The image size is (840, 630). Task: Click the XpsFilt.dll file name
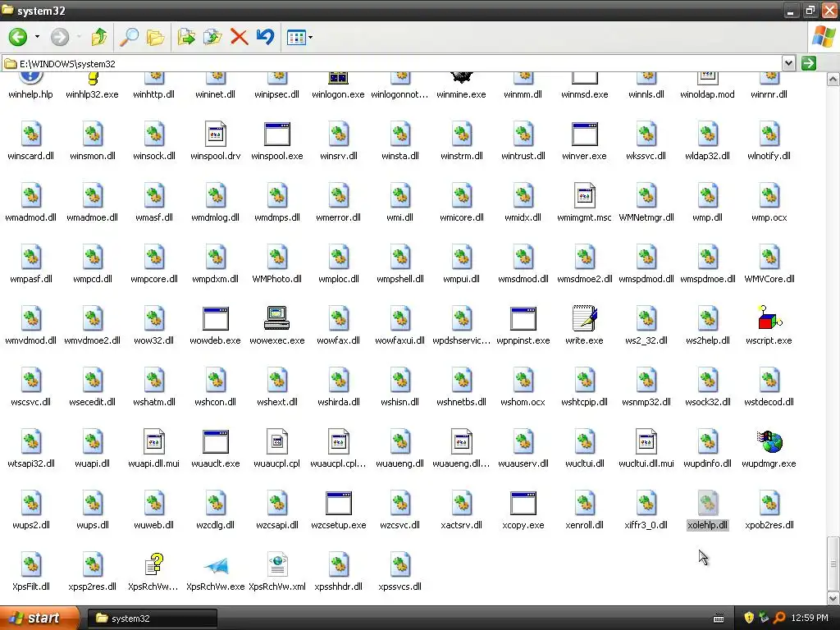coord(31,587)
